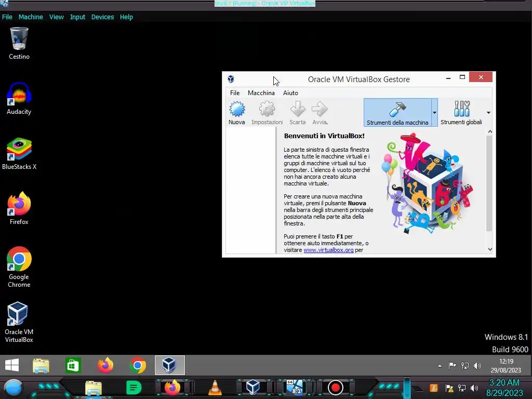The image size is (532, 399).
Task: Maximize the VirtualBox Gestore window
Action: click(x=462, y=77)
